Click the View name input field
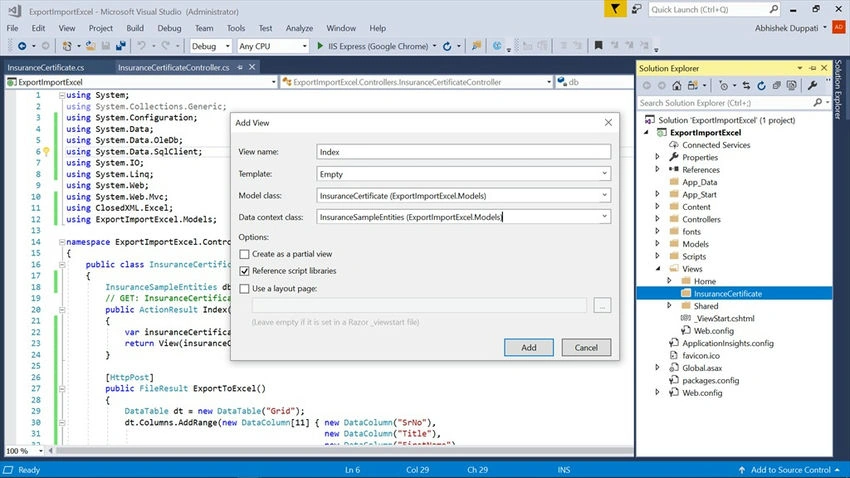The image size is (850, 478). click(x=463, y=152)
